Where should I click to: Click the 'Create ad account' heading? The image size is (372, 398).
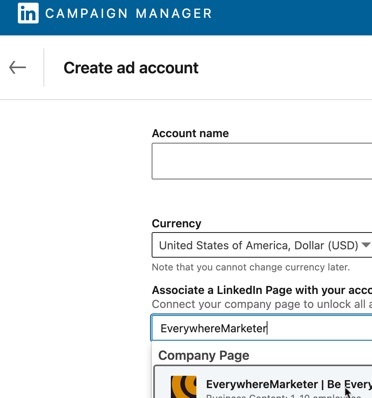(131, 68)
